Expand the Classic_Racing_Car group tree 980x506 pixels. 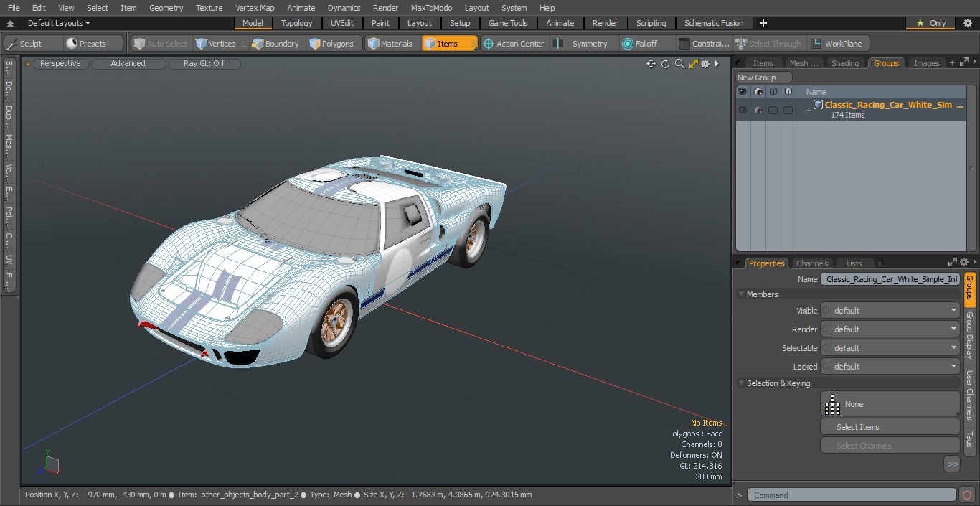point(809,110)
